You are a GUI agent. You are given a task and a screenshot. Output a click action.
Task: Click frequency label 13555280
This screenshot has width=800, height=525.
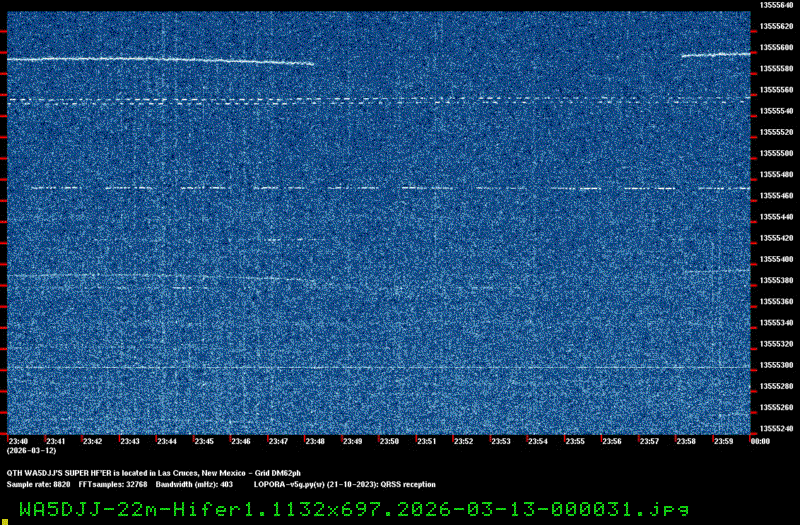(x=776, y=386)
